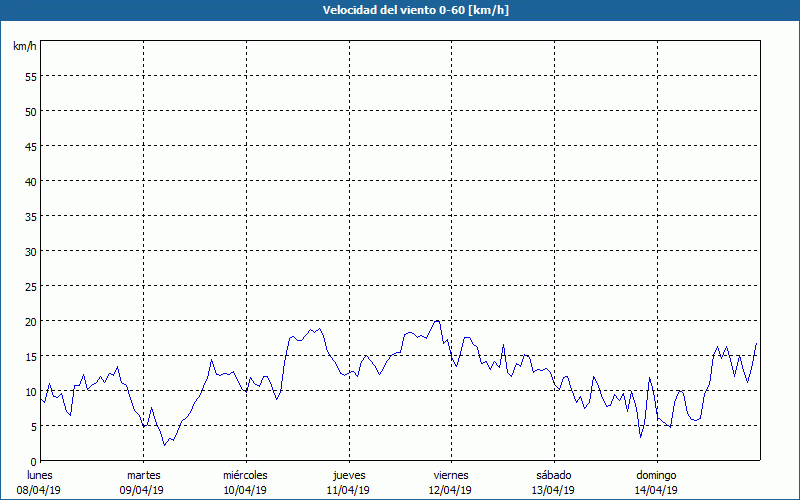Select the 0 label at the axis origin

click(33, 461)
